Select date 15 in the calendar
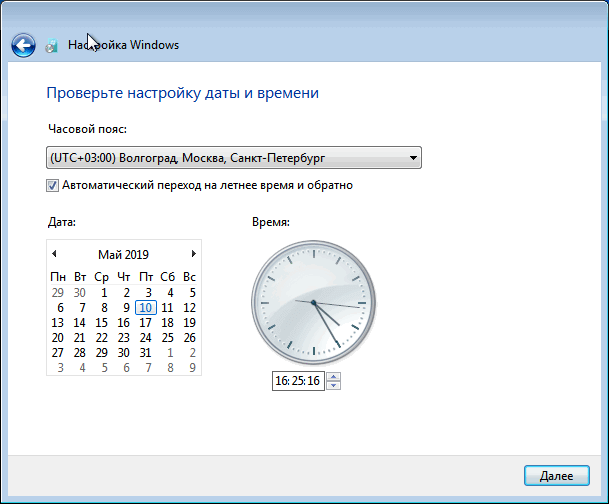 (x=101, y=323)
